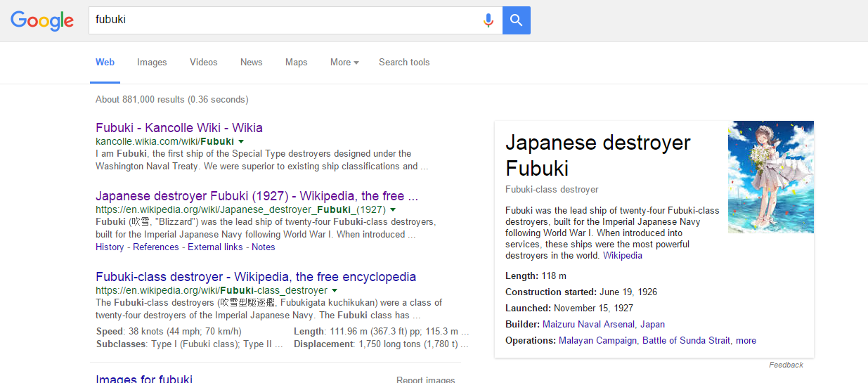The image size is (868, 383).
Task: Click the knowledge panel Fubuki image
Action: point(770,177)
